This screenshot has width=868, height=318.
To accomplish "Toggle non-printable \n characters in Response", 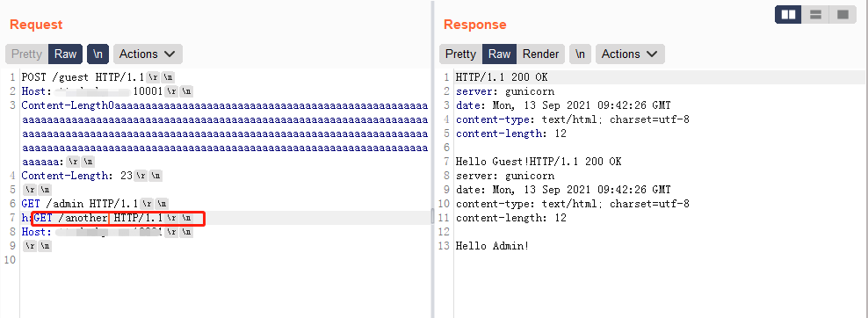I will (x=580, y=54).
